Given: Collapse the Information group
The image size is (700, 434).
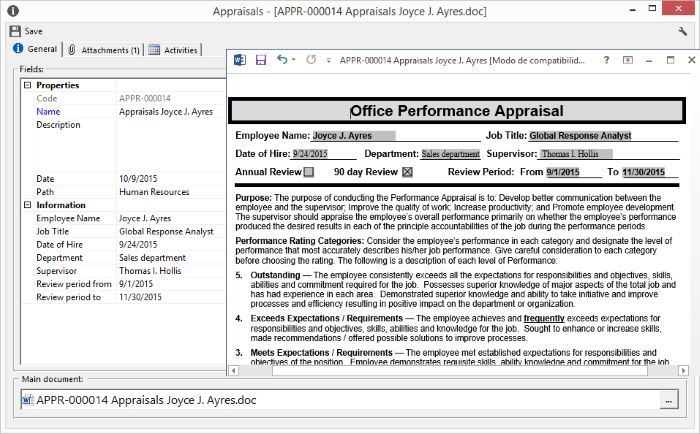Looking at the screenshot, I should [27, 205].
